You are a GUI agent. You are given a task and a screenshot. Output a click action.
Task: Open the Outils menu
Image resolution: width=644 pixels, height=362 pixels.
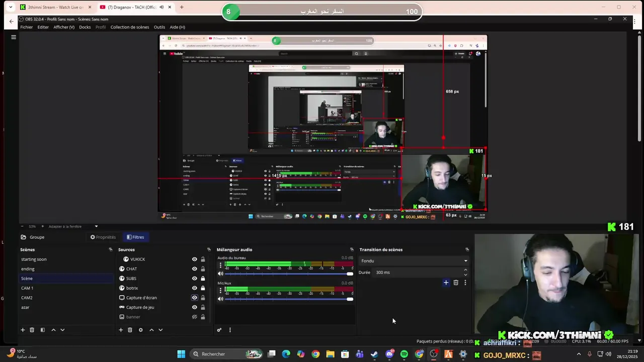(x=159, y=27)
